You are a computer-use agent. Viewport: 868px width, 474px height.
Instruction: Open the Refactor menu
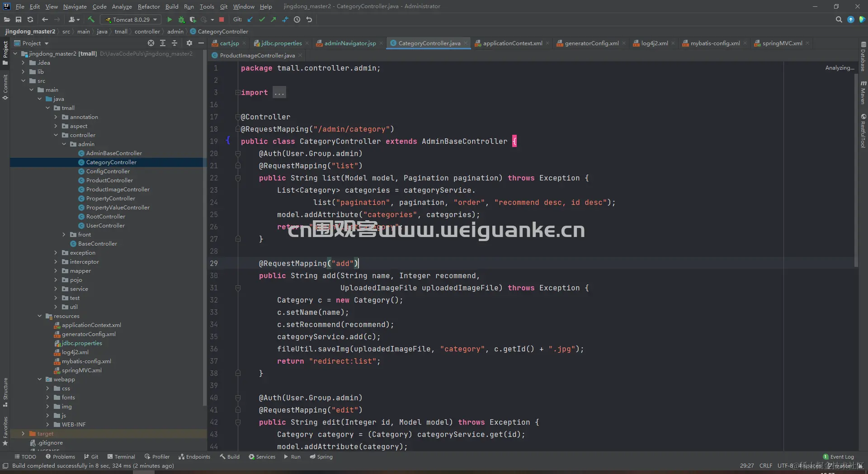tap(149, 6)
